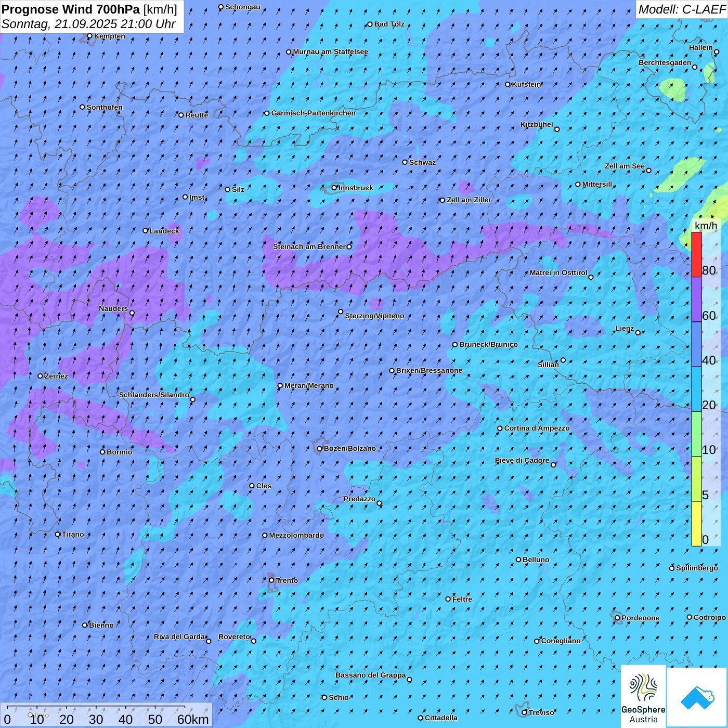Click the Steinach am Brenner label
Viewport: 728px width, 728px height.
point(309,246)
